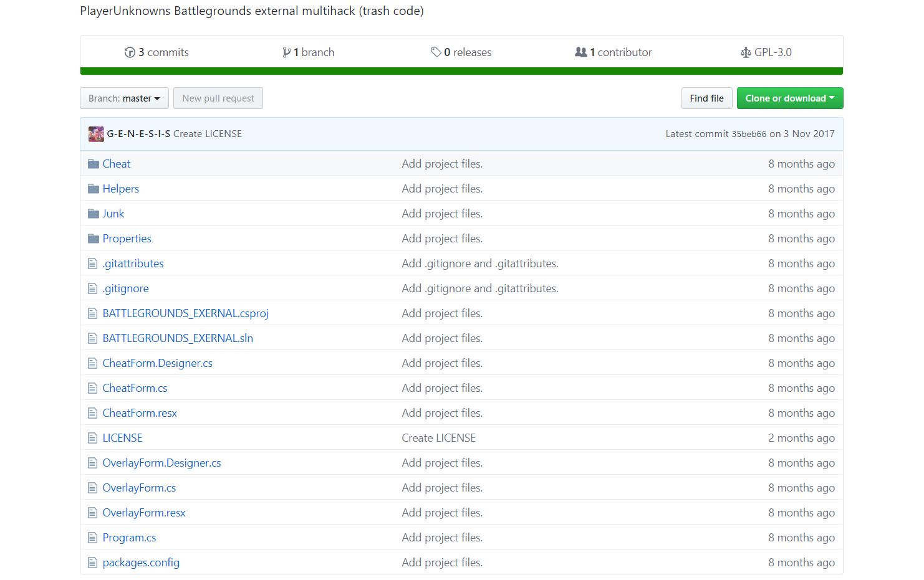Click the CheatForm.resx file icon
Image resolution: width=924 pixels, height=580 pixels.
click(x=93, y=413)
